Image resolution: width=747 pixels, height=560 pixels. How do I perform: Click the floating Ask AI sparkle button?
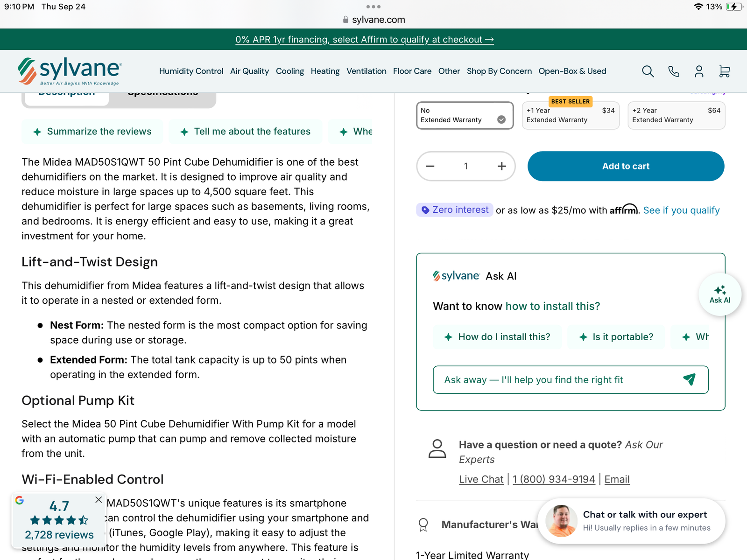click(720, 294)
